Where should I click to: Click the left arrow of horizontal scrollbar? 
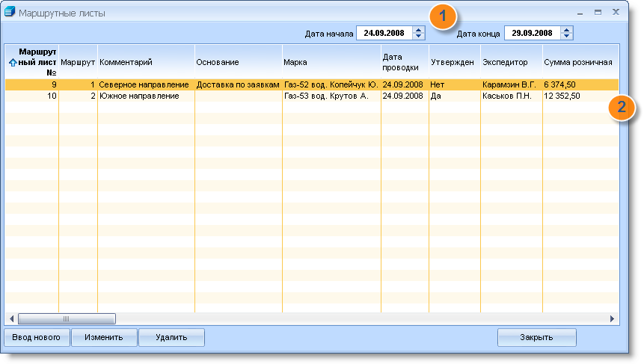click(11, 318)
